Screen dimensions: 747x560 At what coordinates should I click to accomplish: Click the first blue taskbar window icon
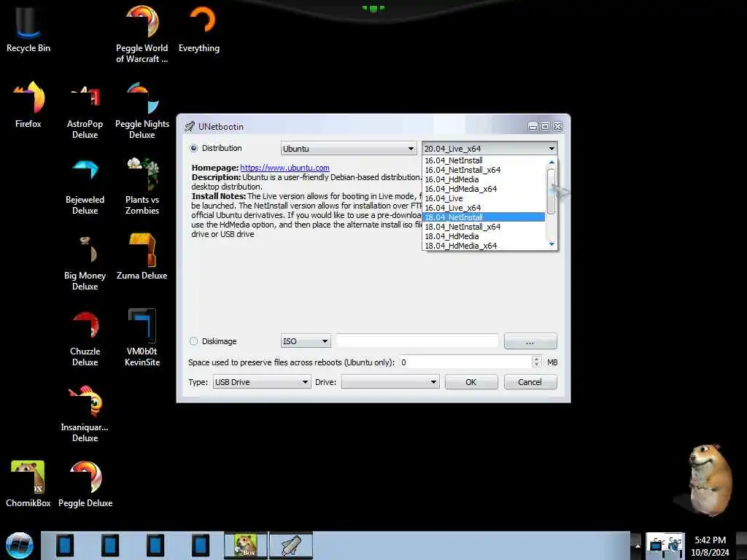pyautogui.click(x=65, y=545)
